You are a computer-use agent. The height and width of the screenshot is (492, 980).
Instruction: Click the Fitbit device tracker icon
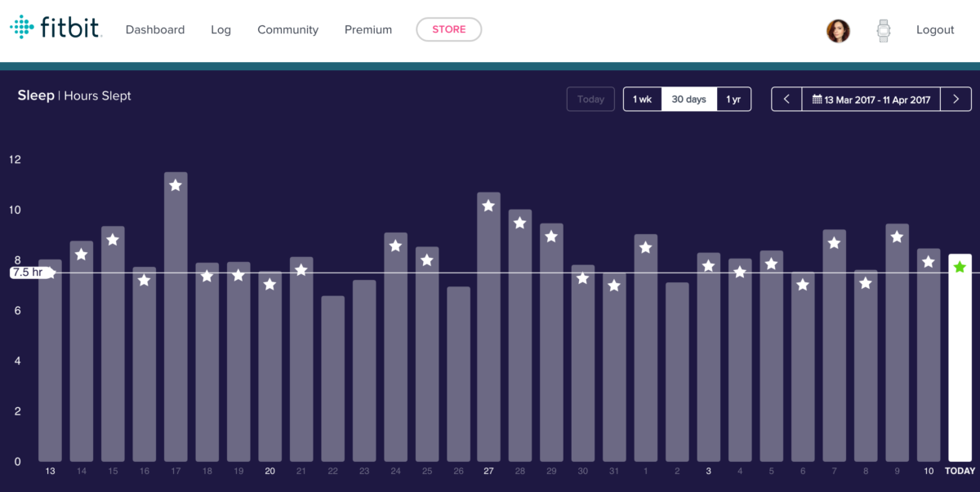[883, 31]
